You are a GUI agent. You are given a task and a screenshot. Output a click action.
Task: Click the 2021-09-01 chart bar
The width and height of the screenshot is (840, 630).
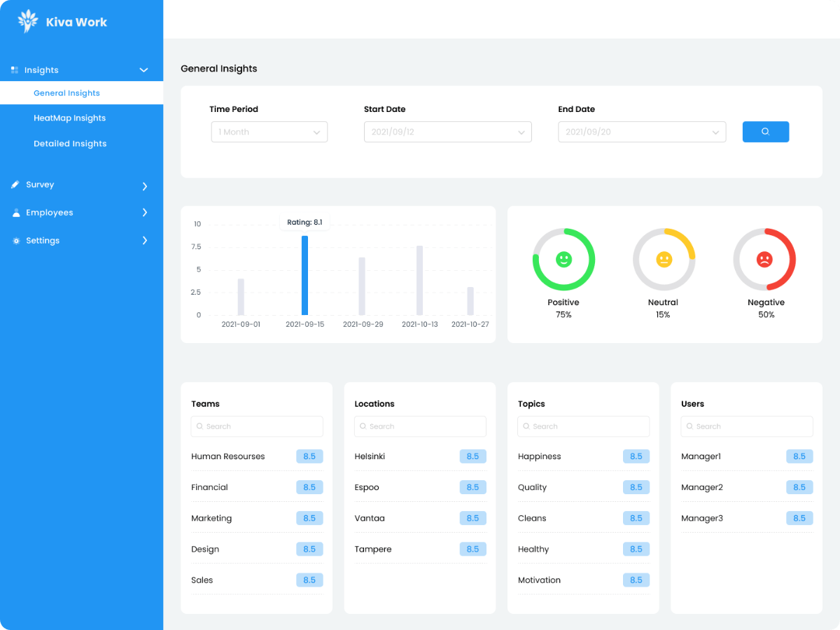pos(241,297)
